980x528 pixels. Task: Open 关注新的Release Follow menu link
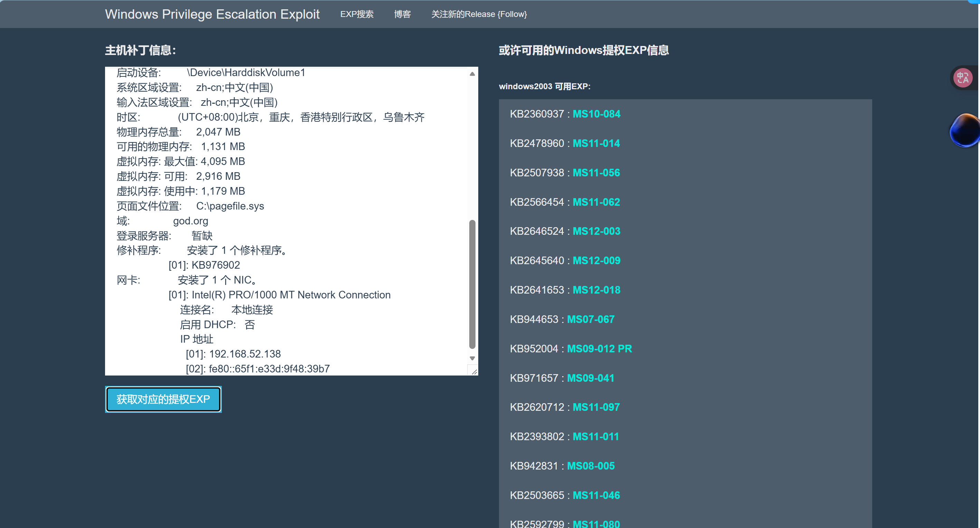pos(479,14)
